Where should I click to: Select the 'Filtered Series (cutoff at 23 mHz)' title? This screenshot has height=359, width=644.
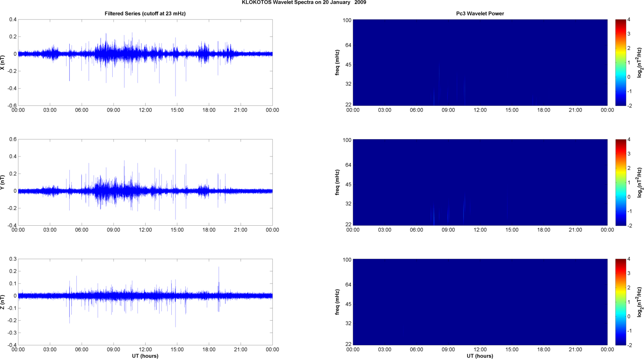point(145,13)
